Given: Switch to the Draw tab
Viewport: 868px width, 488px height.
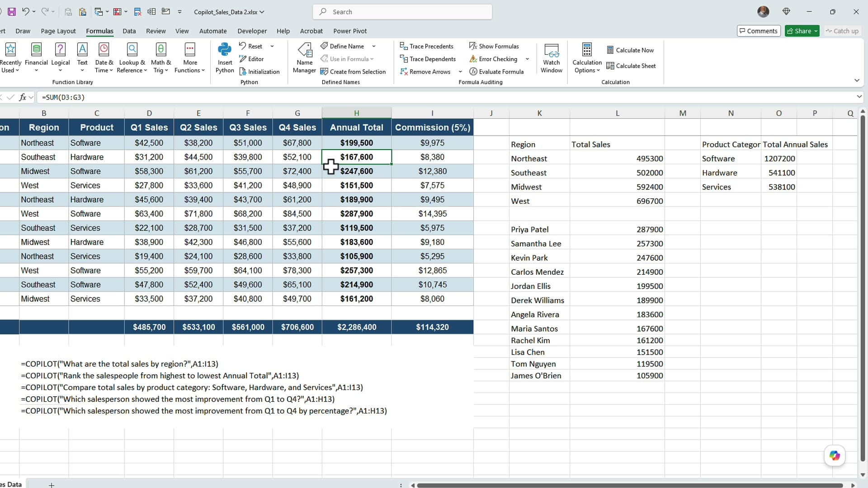Looking at the screenshot, I should [x=23, y=31].
